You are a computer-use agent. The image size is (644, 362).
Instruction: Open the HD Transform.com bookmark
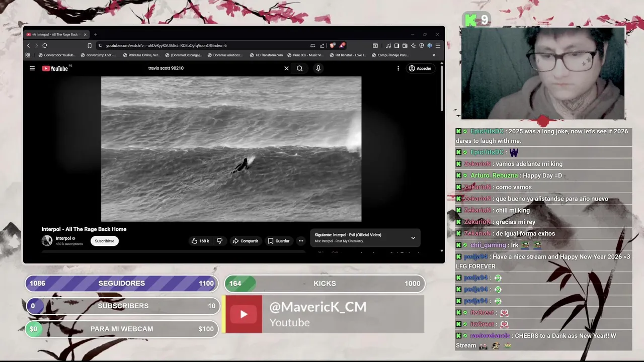pos(267,55)
